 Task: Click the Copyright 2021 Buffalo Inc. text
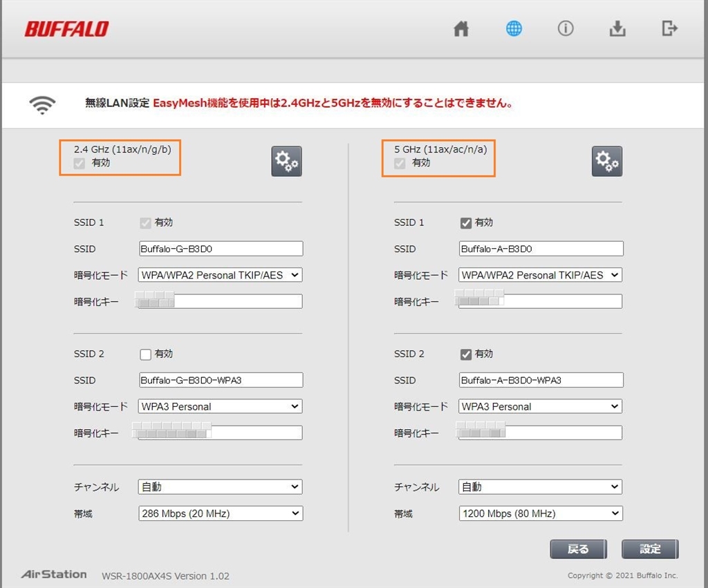point(623,576)
